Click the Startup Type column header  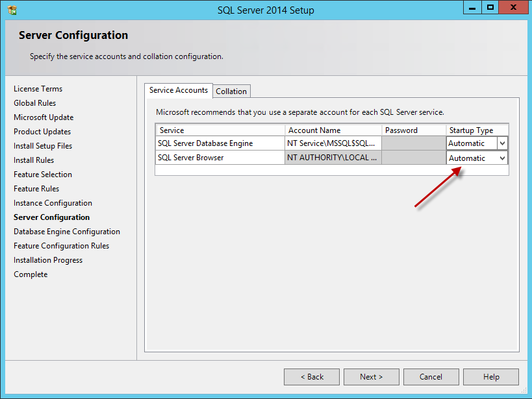(x=477, y=130)
